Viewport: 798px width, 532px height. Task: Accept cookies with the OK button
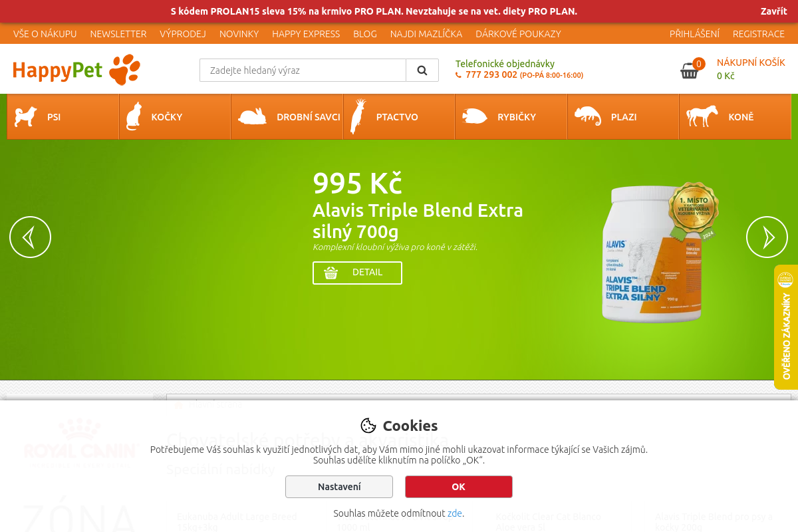[459, 487]
